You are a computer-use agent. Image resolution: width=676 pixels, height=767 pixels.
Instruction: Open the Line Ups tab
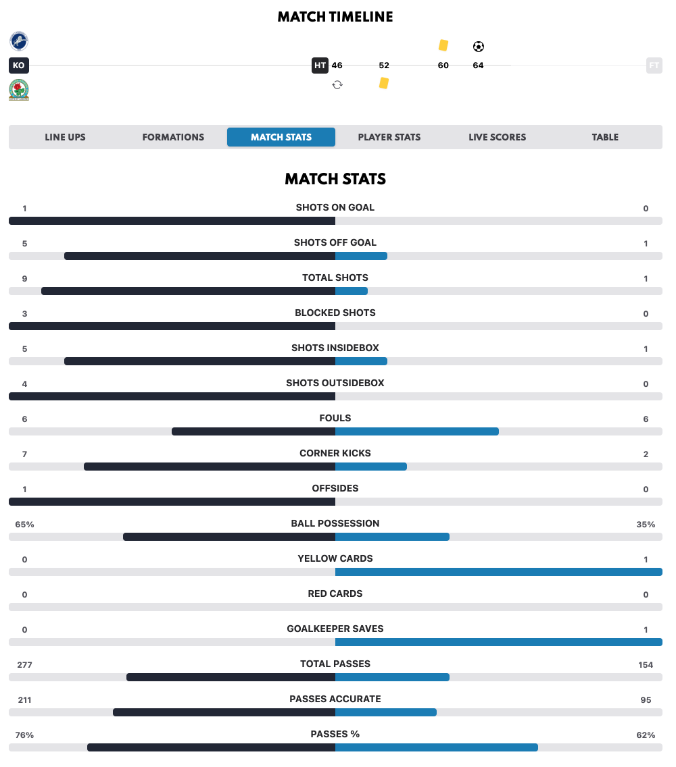click(65, 137)
